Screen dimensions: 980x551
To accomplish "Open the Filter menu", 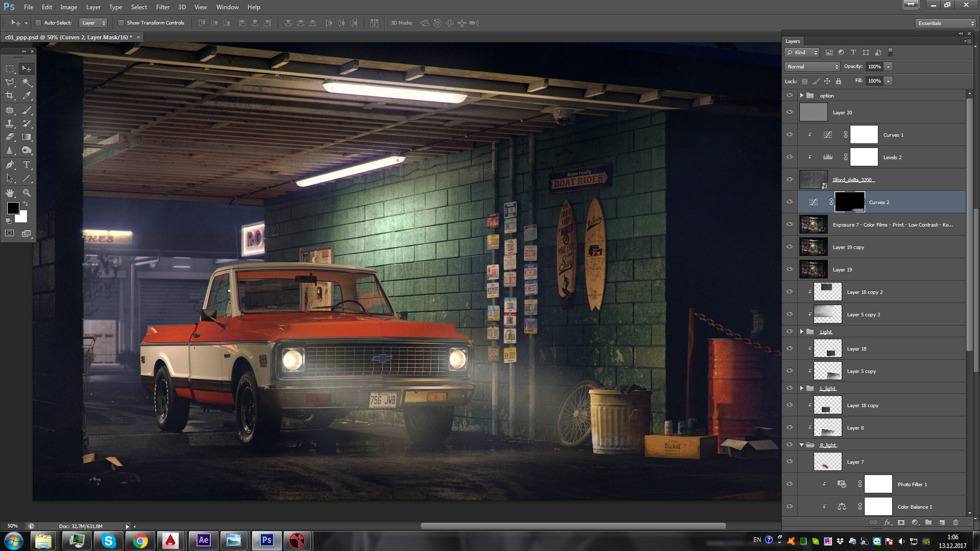I will tap(163, 7).
